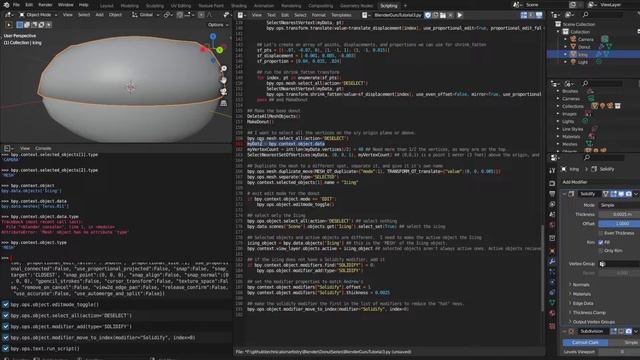Open the File menu
The width and height of the screenshot is (640, 360).
click(16, 5)
